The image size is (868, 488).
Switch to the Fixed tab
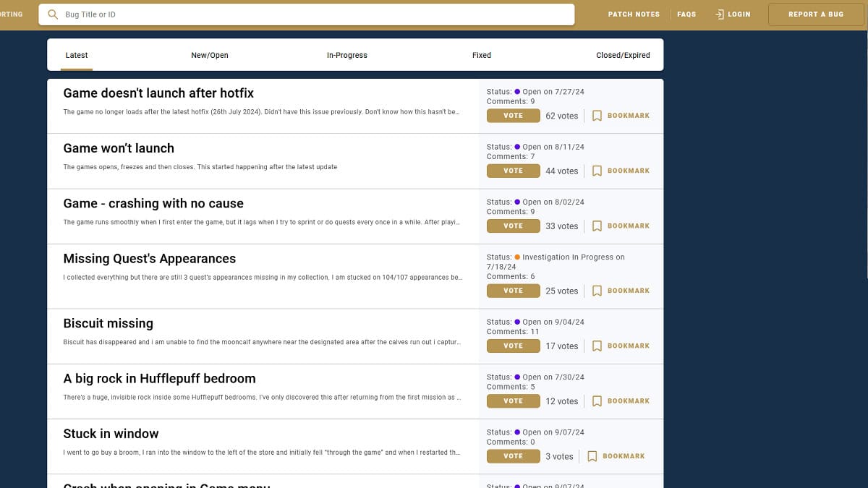(x=481, y=55)
